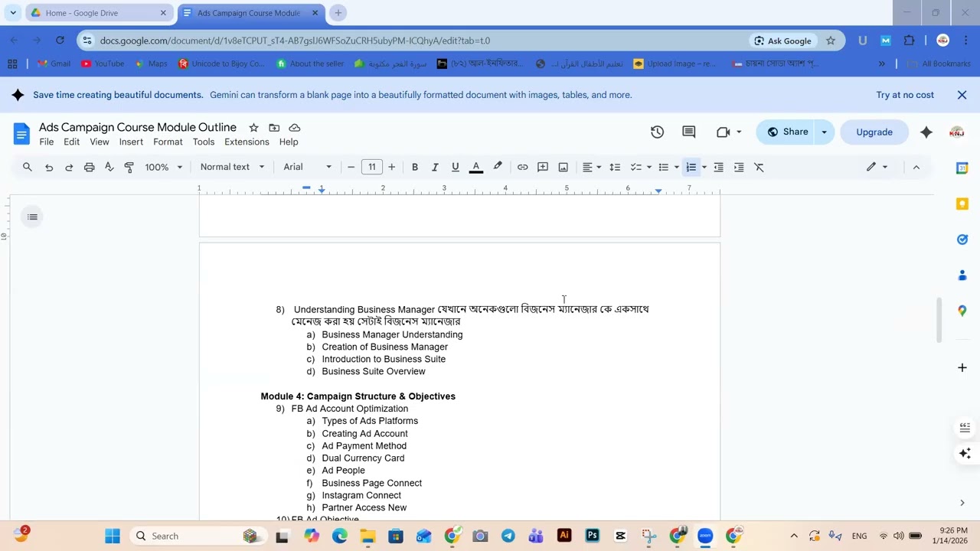Add a comment with toolbar comment icon

pyautogui.click(x=543, y=167)
